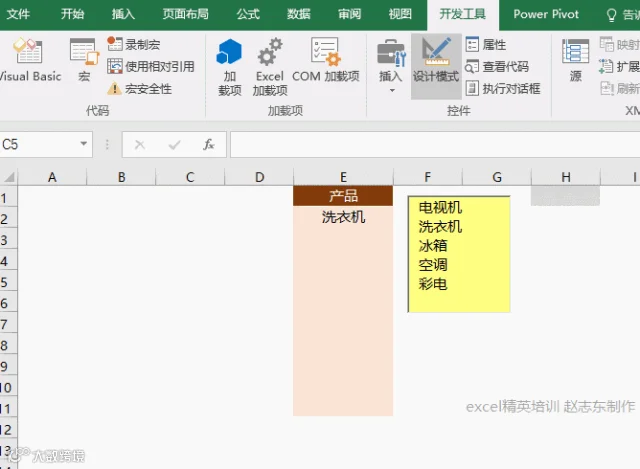
Task: Select the 开发工具 tab
Action: point(462,14)
